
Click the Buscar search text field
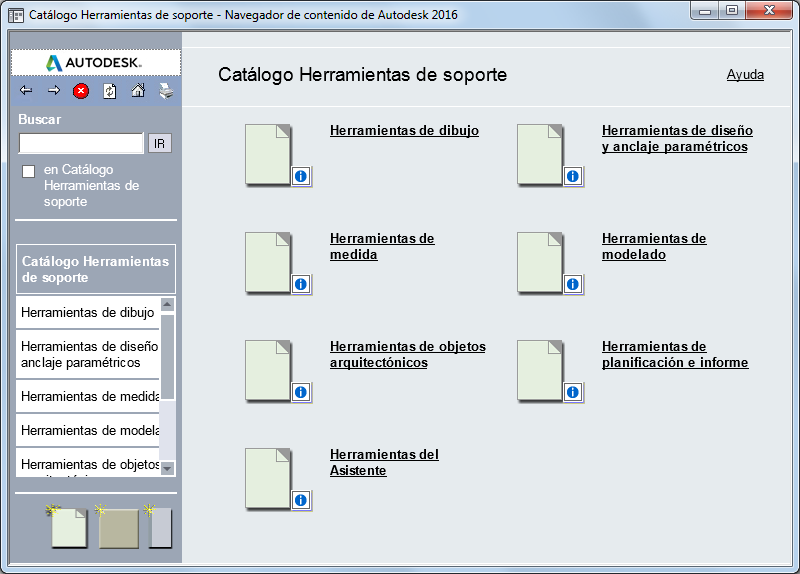[81, 143]
